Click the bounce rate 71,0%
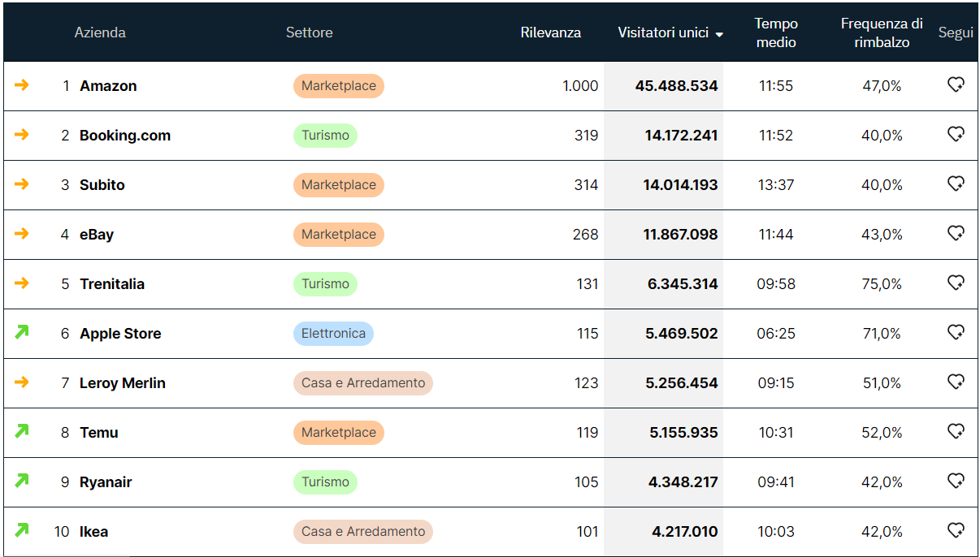Image resolution: width=980 pixels, height=557 pixels. pyautogui.click(x=882, y=334)
